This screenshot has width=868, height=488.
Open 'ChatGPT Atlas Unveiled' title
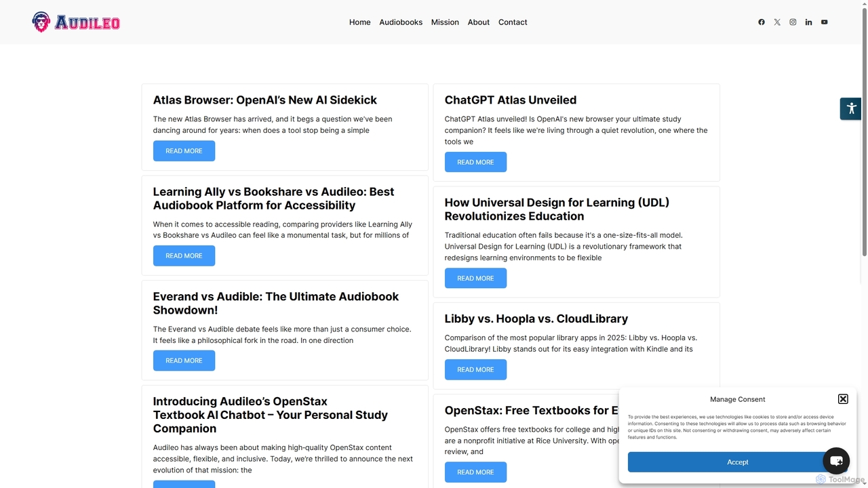click(x=511, y=100)
